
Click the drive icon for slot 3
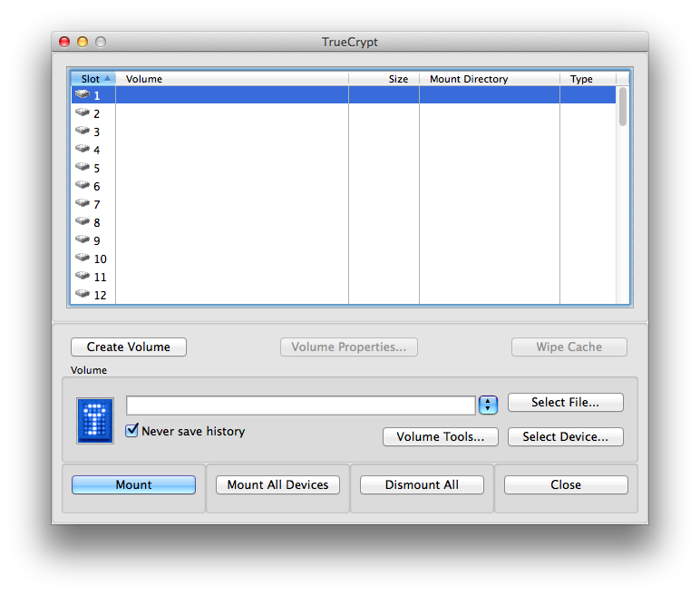coord(83,131)
